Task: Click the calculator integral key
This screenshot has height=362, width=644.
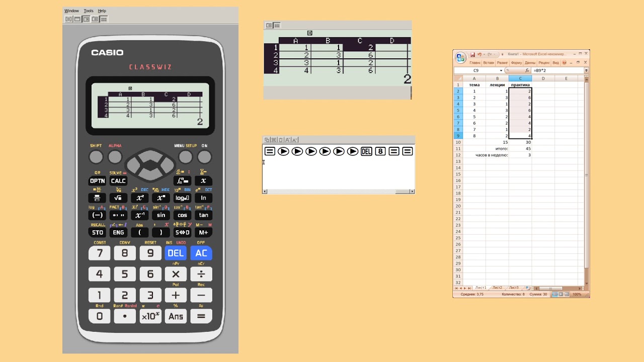Action: tap(182, 181)
